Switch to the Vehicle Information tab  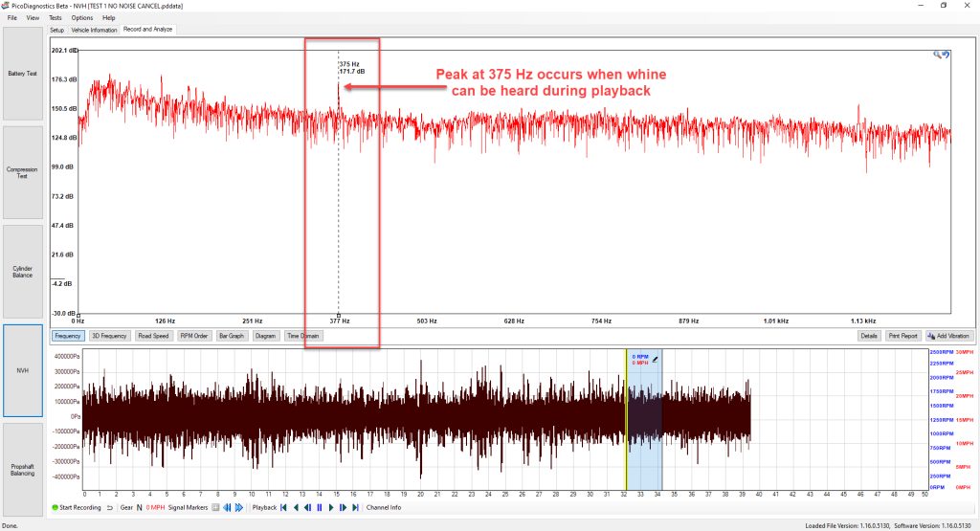tap(94, 30)
